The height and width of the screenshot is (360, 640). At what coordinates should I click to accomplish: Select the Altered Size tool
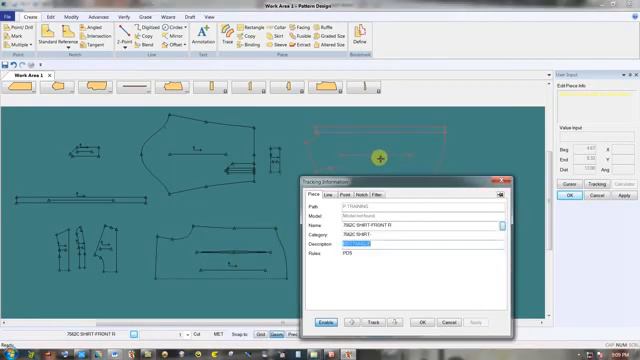[329, 44]
